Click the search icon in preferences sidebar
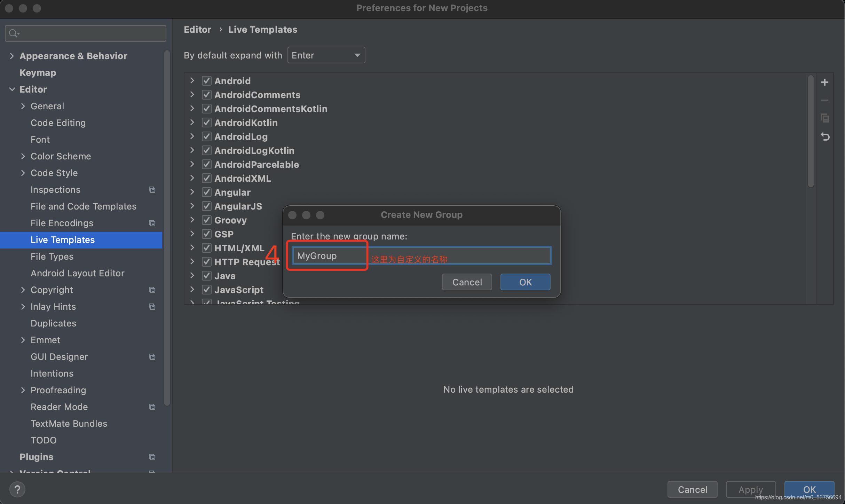Screen dimensions: 845x504 click(x=14, y=32)
